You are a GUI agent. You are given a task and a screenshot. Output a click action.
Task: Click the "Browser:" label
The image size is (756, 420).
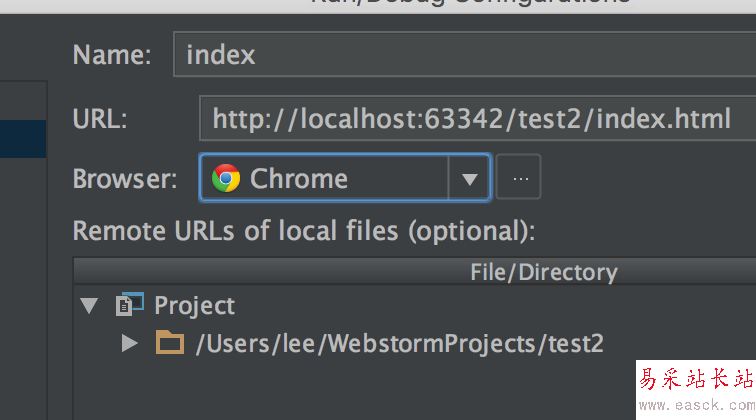[125, 180]
